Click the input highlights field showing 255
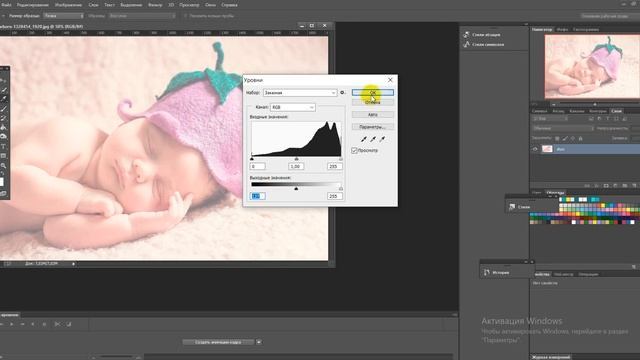This screenshot has width=640, height=360. [x=334, y=166]
